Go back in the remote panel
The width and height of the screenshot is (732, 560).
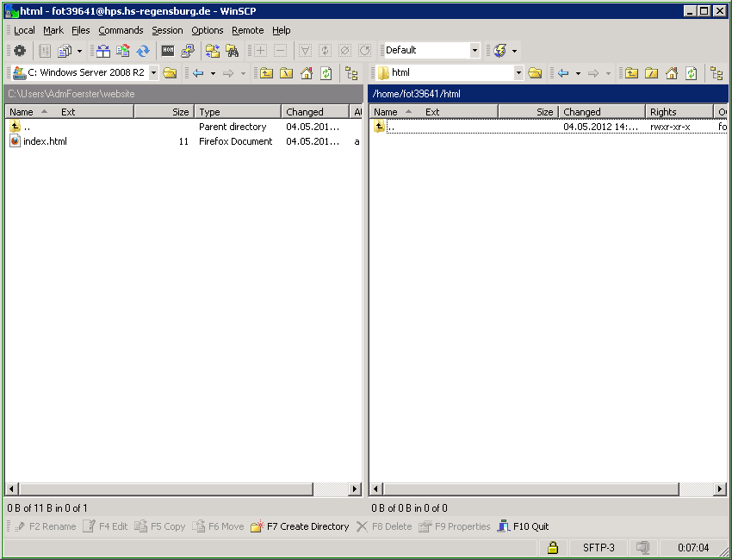563,73
